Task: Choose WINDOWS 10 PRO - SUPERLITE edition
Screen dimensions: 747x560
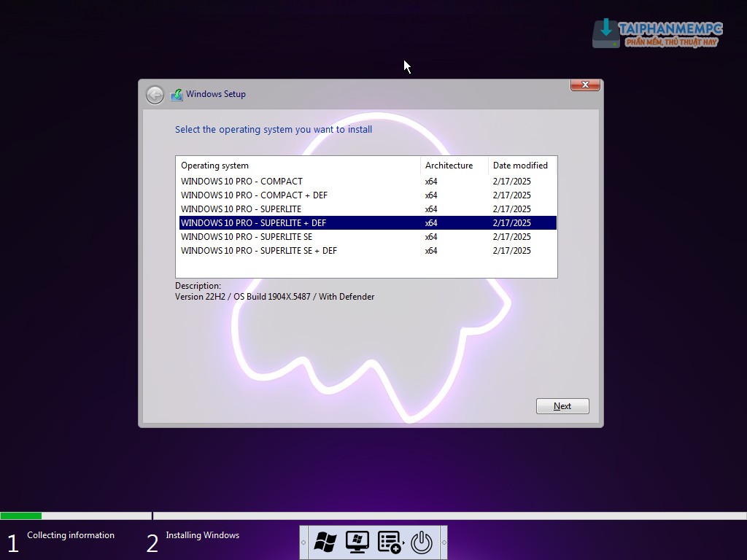Action: [x=241, y=209]
